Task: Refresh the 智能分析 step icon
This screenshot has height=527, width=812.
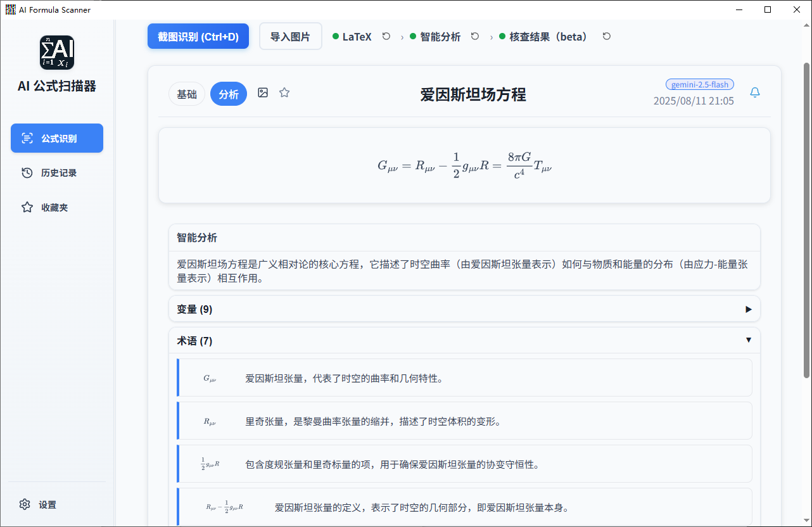Action: (x=475, y=37)
